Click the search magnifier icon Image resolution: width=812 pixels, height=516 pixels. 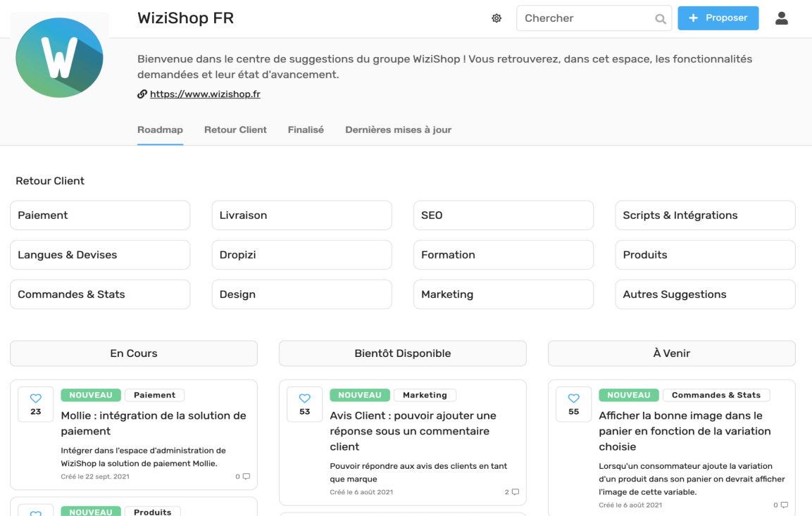660,18
